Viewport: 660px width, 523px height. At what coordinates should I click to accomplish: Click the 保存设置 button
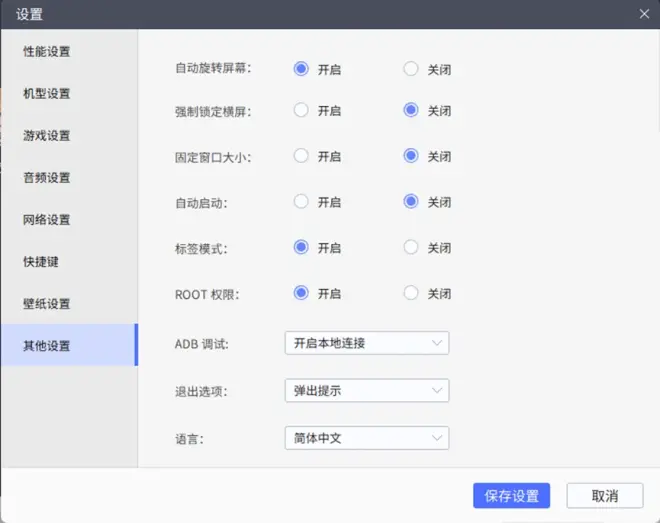coord(511,496)
